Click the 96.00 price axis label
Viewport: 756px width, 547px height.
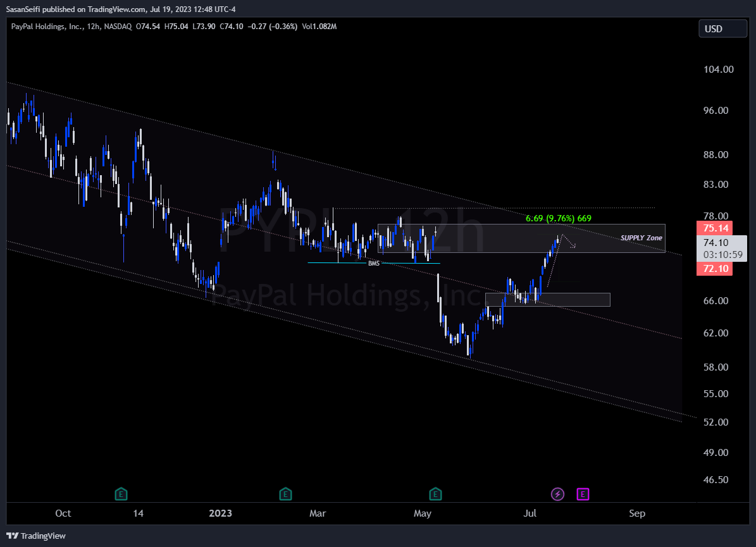point(716,111)
